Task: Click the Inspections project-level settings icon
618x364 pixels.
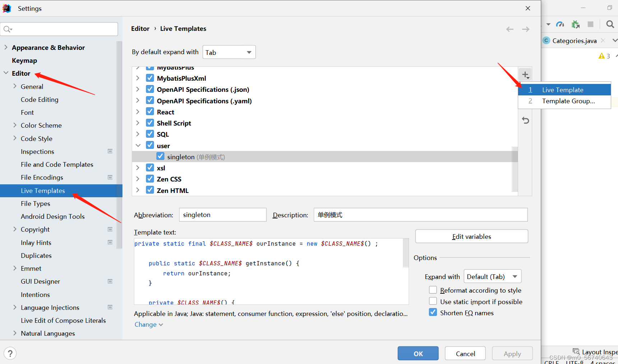Action: click(x=110, y=151)
